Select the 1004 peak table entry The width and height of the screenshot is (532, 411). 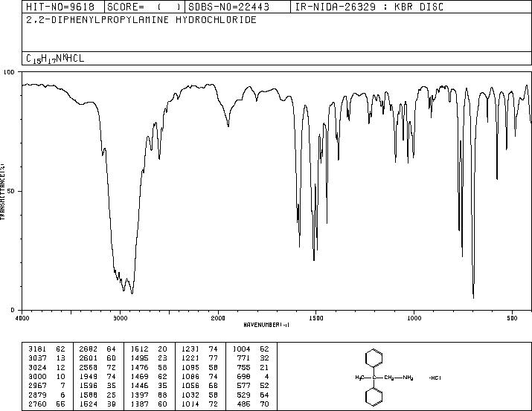pyautogui.click(x=251, y=349)
